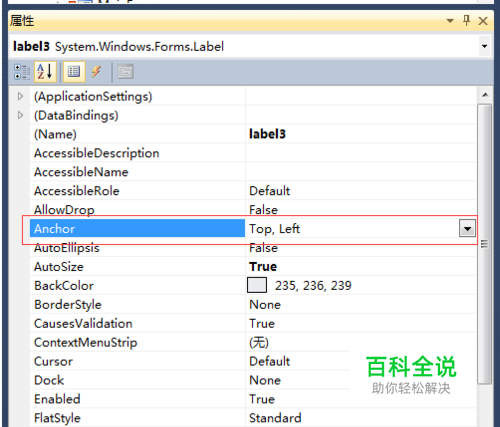Select the Alphabetical sort icon
Image resolution: width=500 pixels, height=427 pixels.
pyautogui.click(x=45, y=72)
